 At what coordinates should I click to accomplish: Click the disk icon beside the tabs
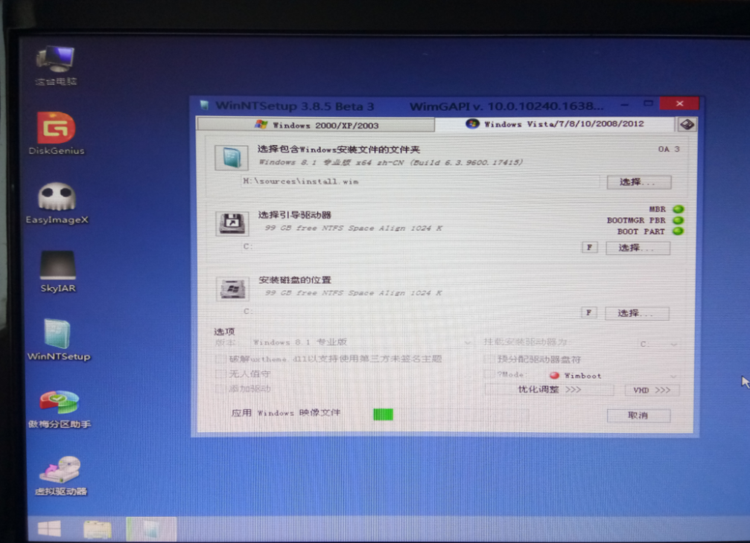[687, 124]
